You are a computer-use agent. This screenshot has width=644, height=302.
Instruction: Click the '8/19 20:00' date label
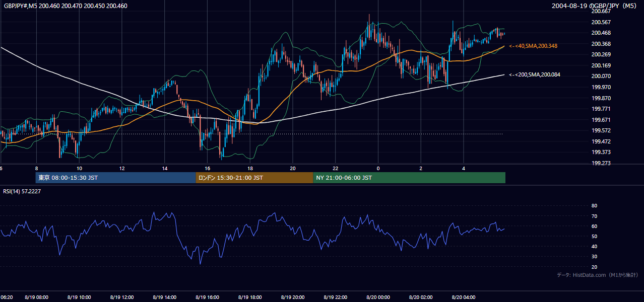click(x=293, y=297)
